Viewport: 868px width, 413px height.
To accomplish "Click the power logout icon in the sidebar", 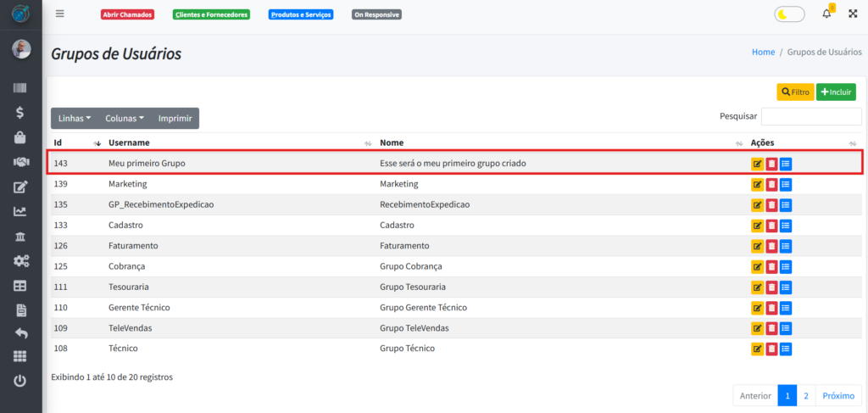I will 20,381.
